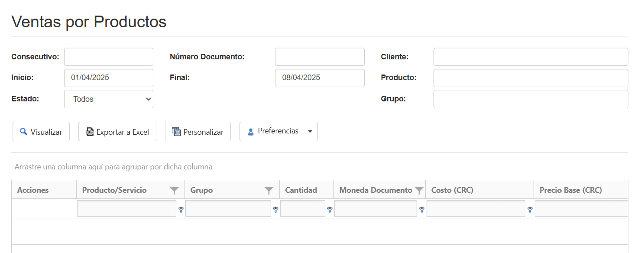This screenshot has width=644, height=253.
Task: Click filter operator icon beside Producto/Servicio filter box
Action: pyautogui.click(x=181, y=209)
